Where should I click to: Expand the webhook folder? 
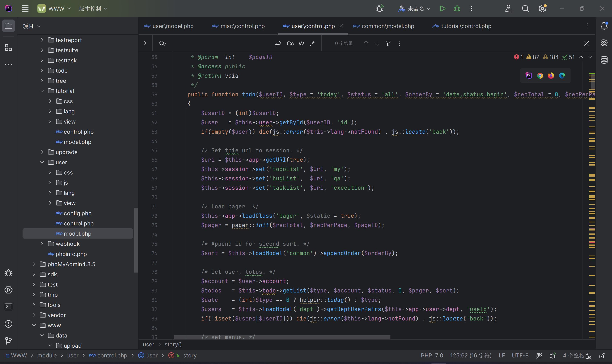pos(42,244)
